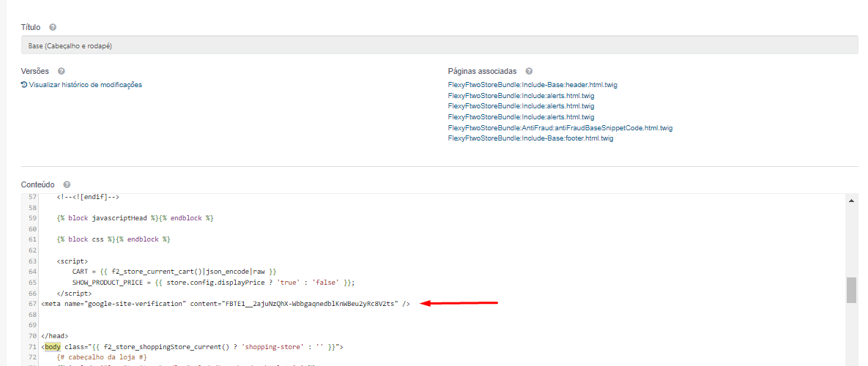The width and height of the screenshot is (868, 366).
Task: Click help icon next to Título
Action: (53, 27)
